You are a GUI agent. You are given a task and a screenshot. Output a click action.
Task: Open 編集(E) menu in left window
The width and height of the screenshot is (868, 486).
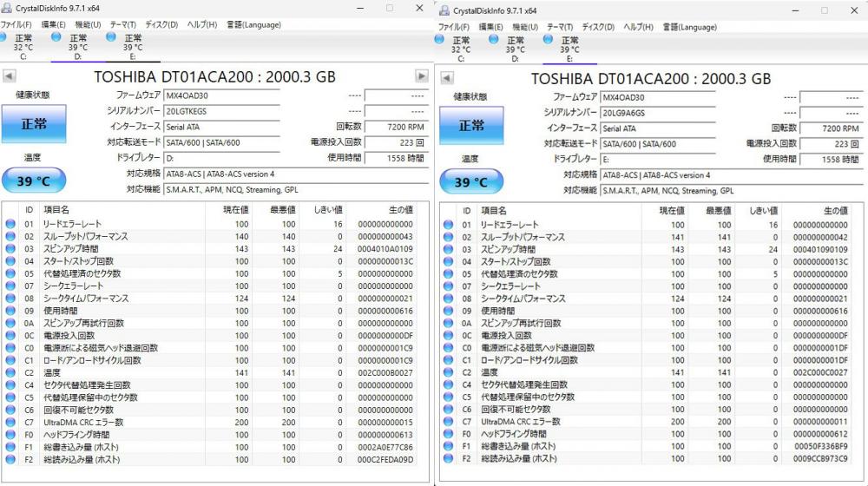click(54, 25)
